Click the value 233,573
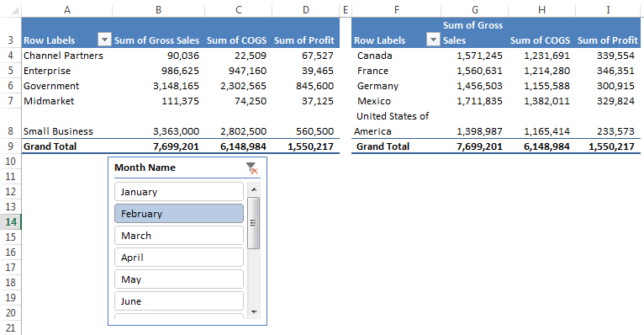The image size is (644, 335). pyautogui.click(x=615, y=131)
